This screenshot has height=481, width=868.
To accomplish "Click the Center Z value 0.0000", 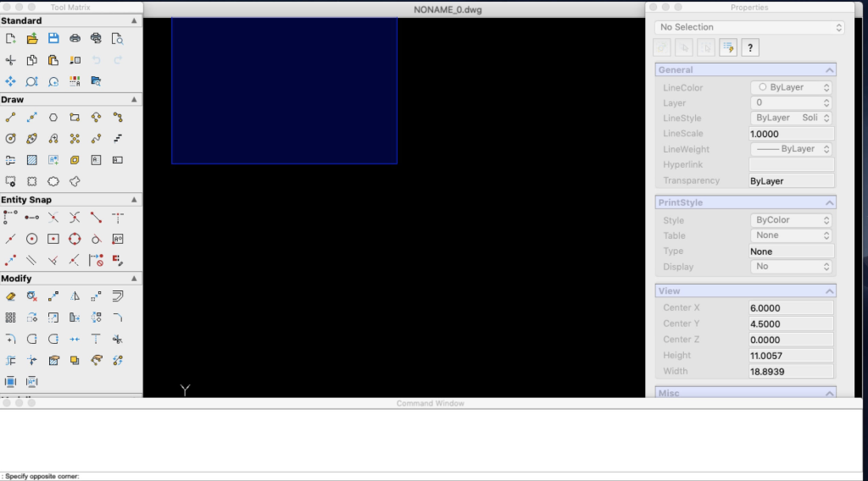I will (791, 340).
